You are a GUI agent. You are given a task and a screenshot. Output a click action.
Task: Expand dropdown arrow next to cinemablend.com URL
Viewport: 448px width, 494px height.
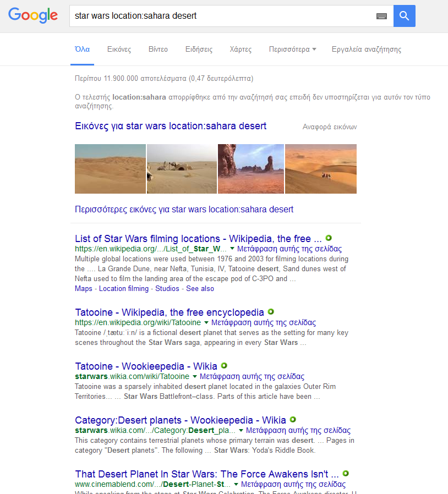pos(236,484)
